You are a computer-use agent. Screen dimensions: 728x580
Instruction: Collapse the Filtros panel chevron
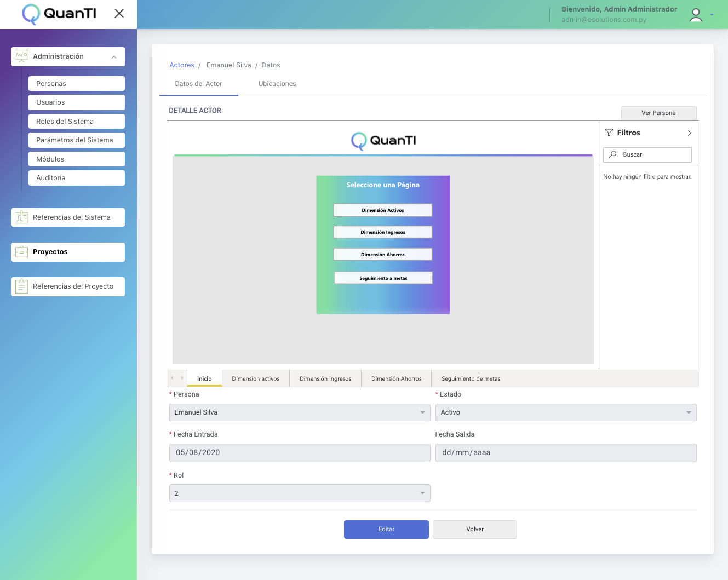(x=690, y=133)
